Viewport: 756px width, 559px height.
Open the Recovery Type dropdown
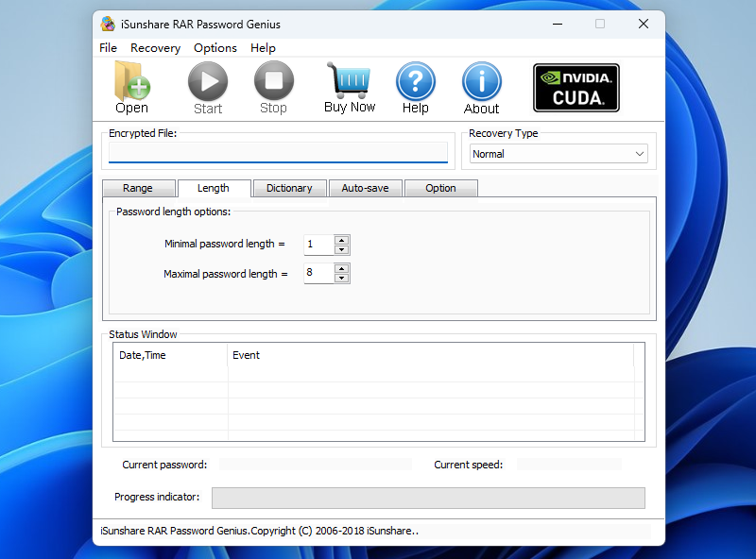pyautogui.click(x=640, y=153)
